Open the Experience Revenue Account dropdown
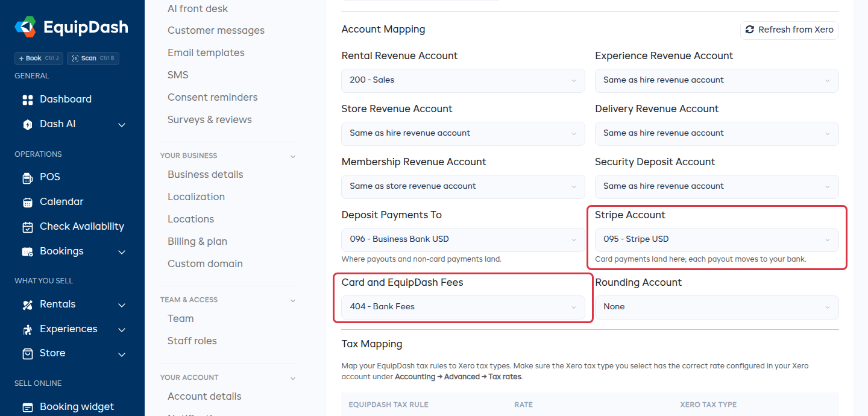This screenshot has height=416, width=868. [x=717, y=80]
